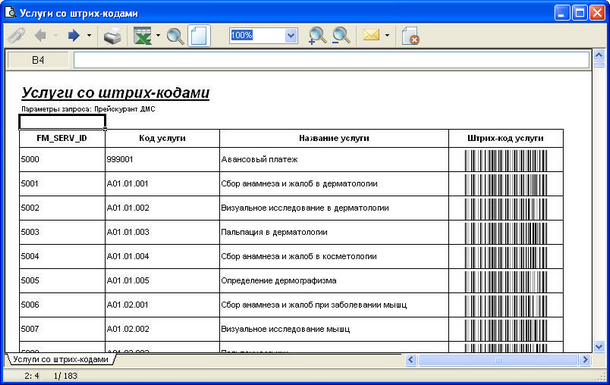Select the code cell A01.02.001
The width and height of the screenshot is (610, 385).
162,305
